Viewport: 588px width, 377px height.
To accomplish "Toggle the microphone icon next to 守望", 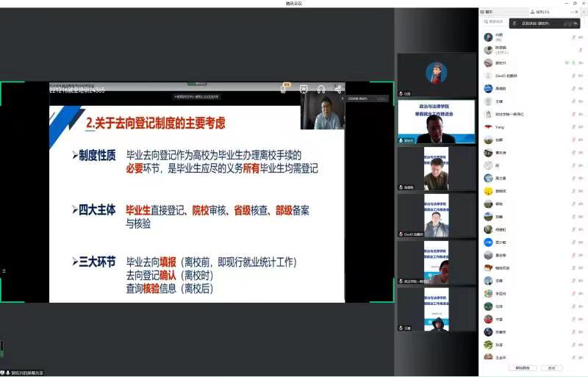I will [574, 319].
